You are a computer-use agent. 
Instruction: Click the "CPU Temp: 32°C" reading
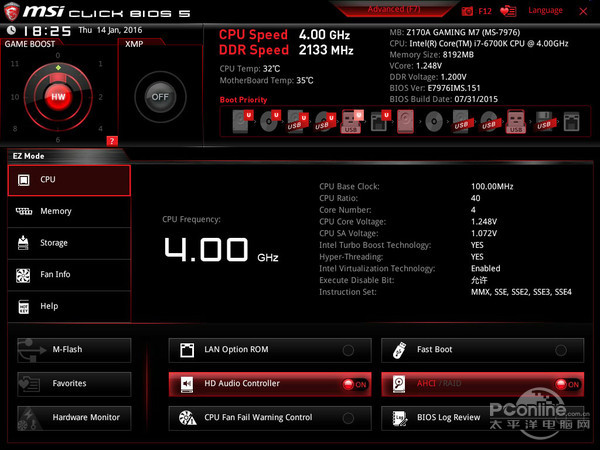click(x=250, y=69)
